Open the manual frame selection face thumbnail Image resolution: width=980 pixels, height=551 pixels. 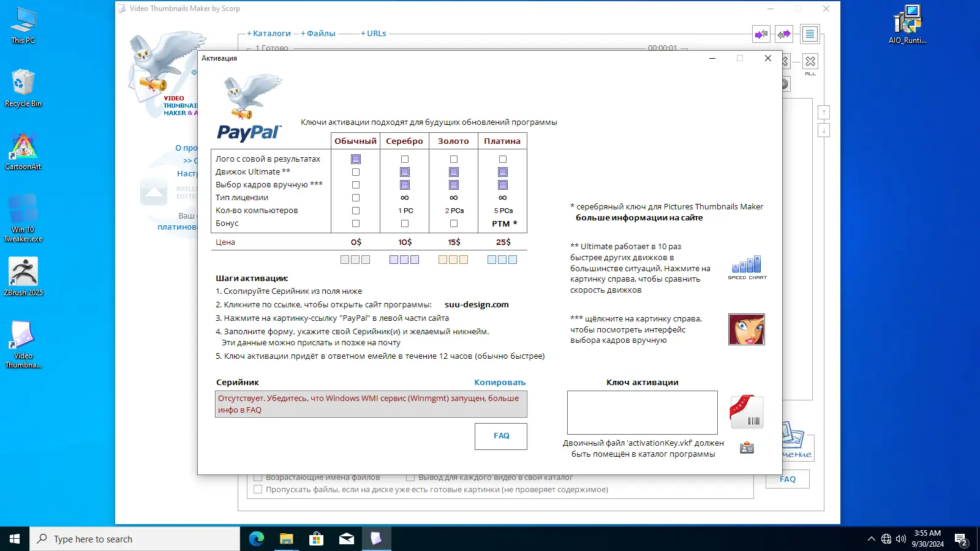pyautogui.click(x=746, y=329)
